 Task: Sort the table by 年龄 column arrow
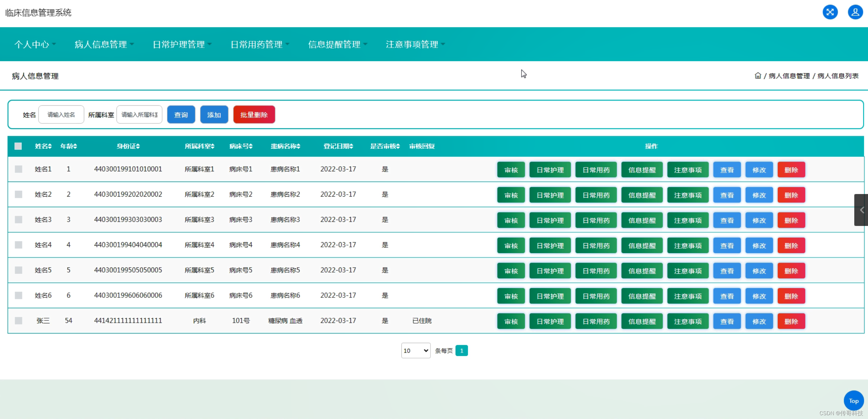coord(75,146)
